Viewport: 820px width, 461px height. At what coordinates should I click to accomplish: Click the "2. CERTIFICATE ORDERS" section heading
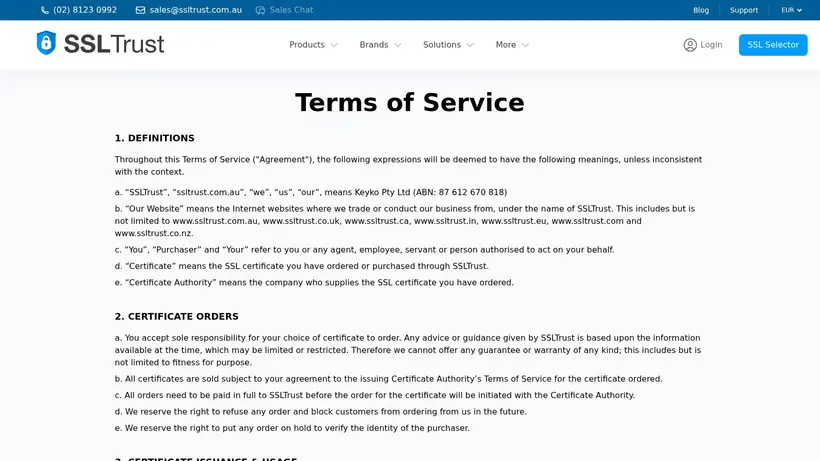(176, 316)
